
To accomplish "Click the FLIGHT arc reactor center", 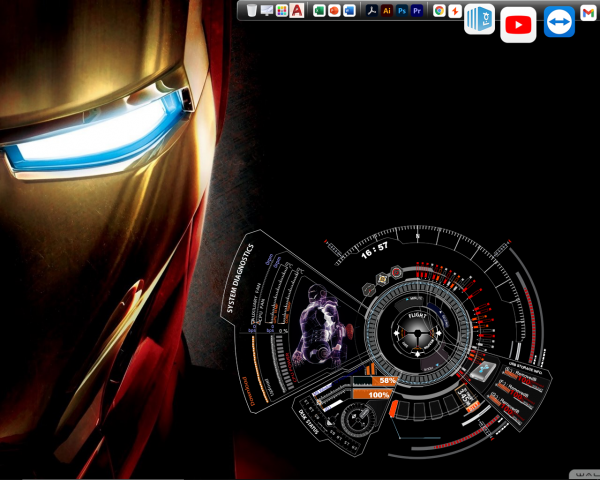I will tap(417, 334).
